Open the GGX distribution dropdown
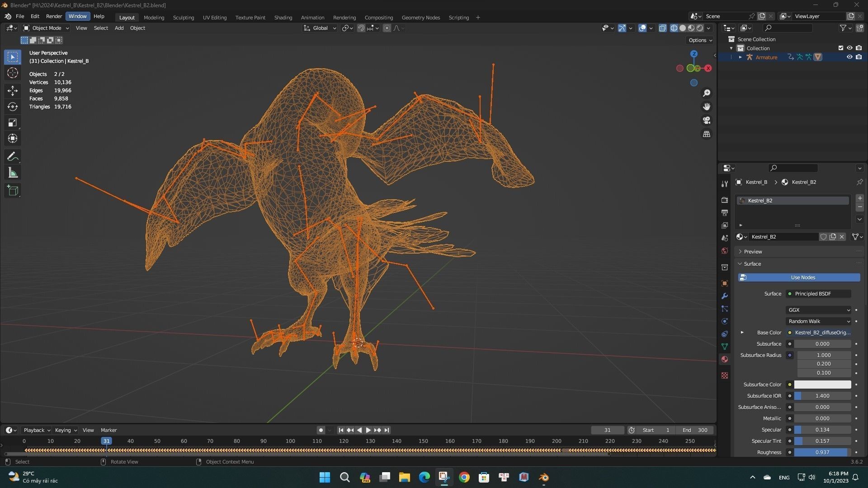 coord(819,310)
